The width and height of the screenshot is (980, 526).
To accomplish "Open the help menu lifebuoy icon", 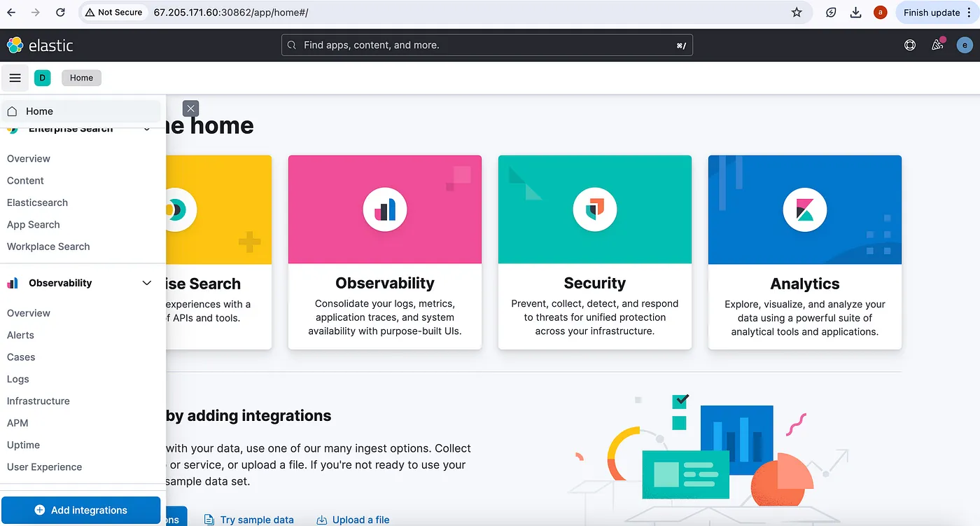I will click(x=910, y=46).
